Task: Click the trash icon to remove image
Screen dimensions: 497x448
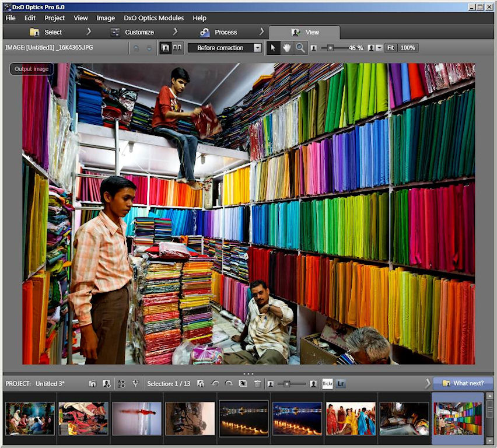Action: pos(257,383)
